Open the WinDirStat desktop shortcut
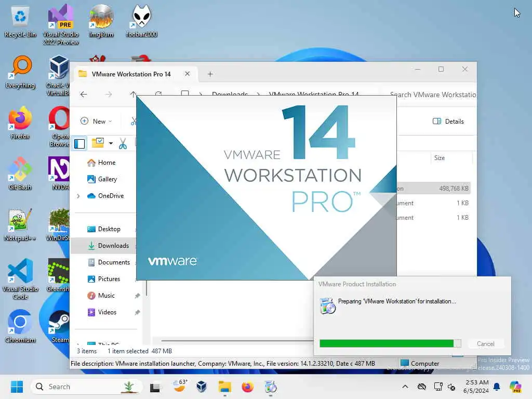The image size is (532, 399). 58,224
